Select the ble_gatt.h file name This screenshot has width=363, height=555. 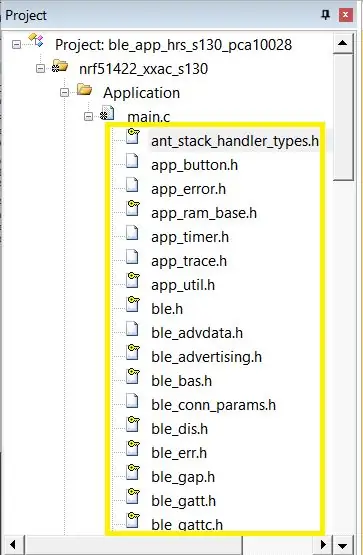click(183, 501)
